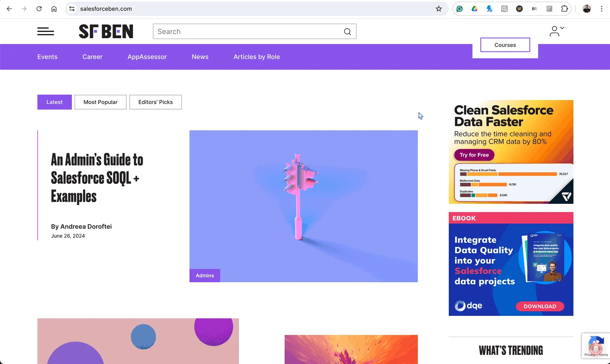Open the Integrate Data Quality ebook ad
Screen dimensions: 610x364
pos(511,264)
